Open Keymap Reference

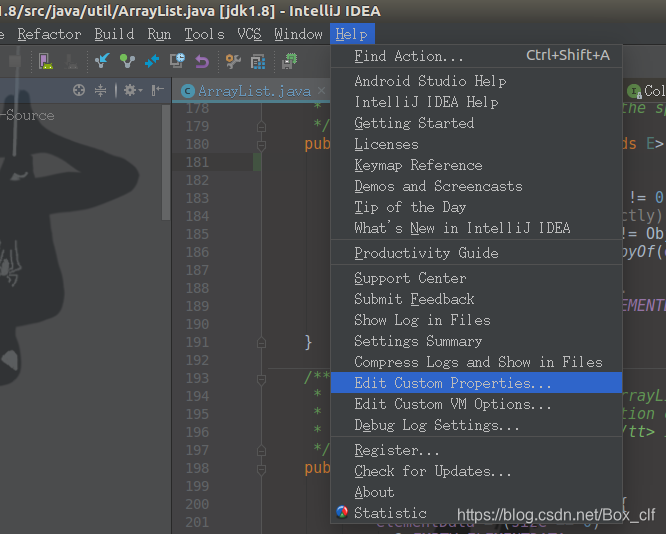pos(476,165)
